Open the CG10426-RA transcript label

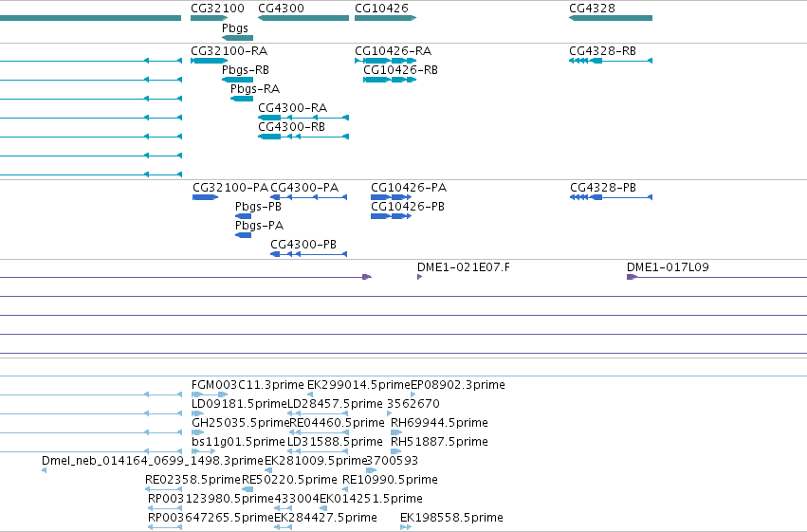[394, 51]
